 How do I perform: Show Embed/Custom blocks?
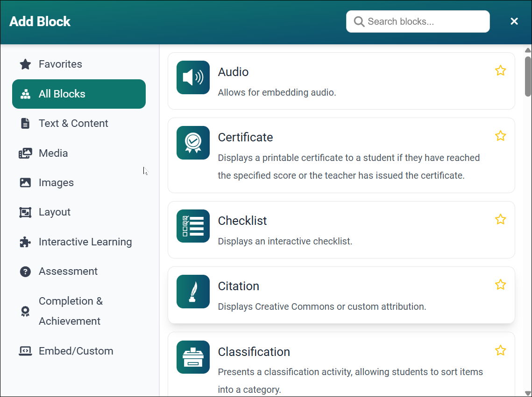tap(79, 351)
